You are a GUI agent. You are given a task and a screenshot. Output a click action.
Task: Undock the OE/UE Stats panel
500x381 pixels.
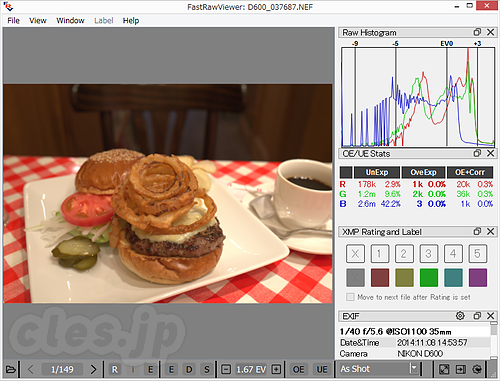[x=477, y=153]
